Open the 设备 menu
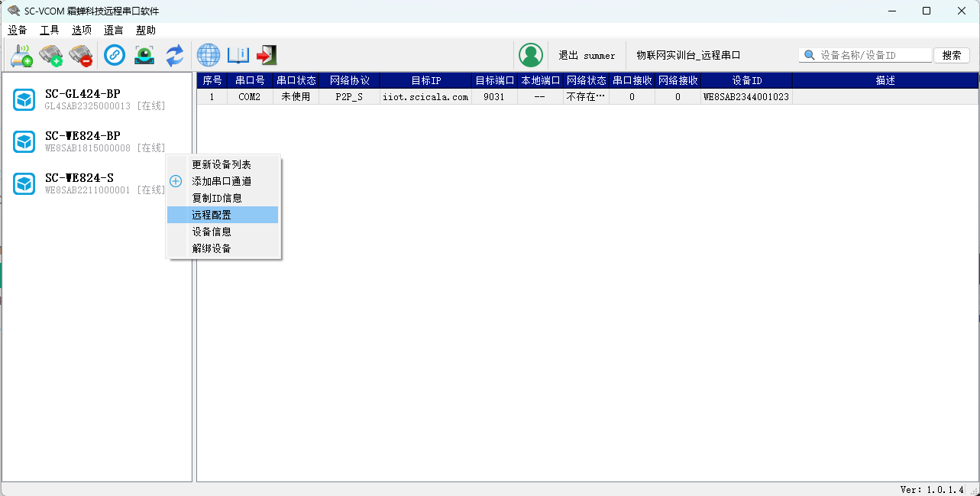980x496 pixels. 18,31
